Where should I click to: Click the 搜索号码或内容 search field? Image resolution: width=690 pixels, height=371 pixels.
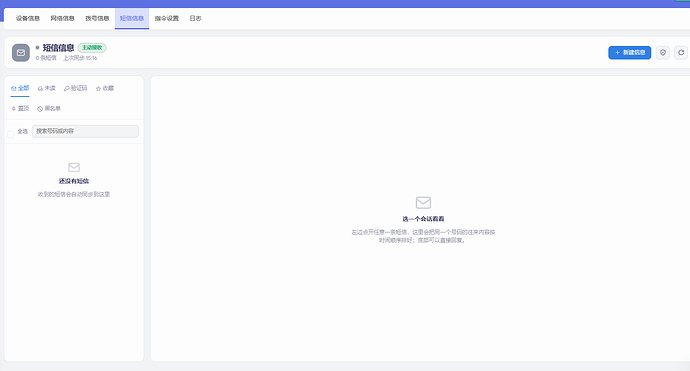click(85, 131)
